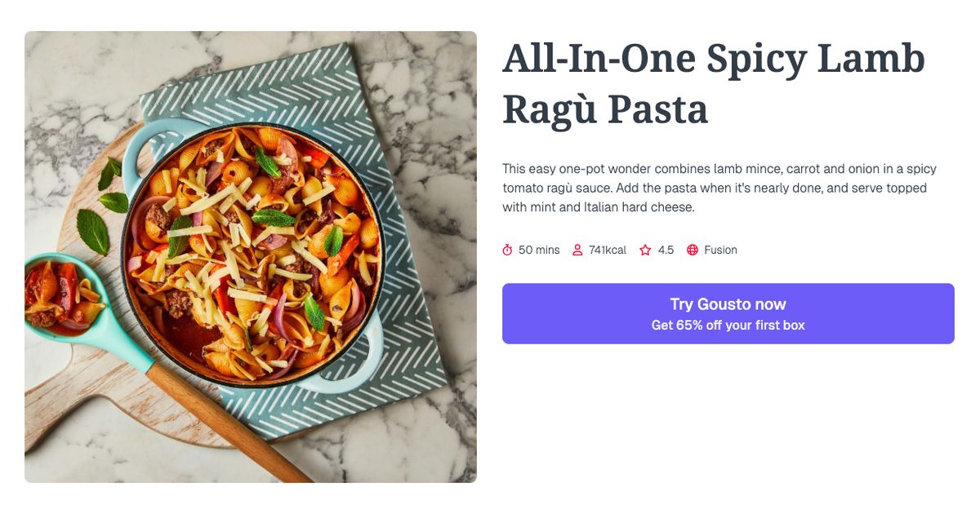Select the 50 mins cooking time label

tap(539, 250)
